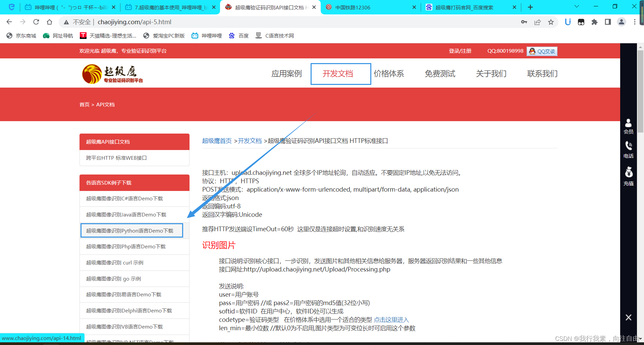
Task: Open a new browser tab
Action: click(x=530, y=7)
